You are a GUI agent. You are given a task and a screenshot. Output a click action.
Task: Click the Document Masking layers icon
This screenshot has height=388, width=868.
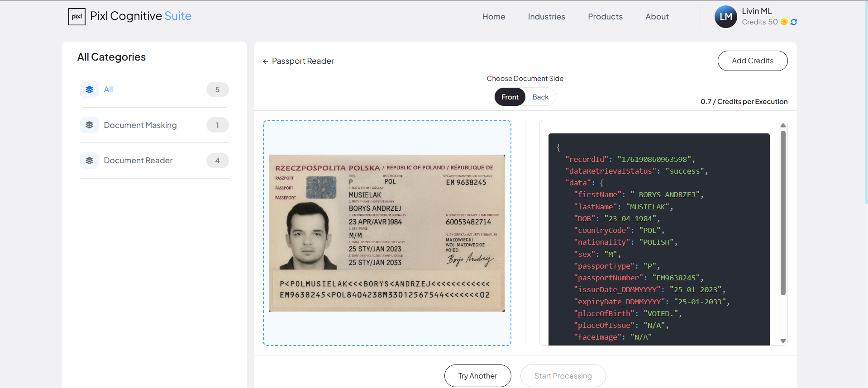pyautogui.click(x=89, y=125)
